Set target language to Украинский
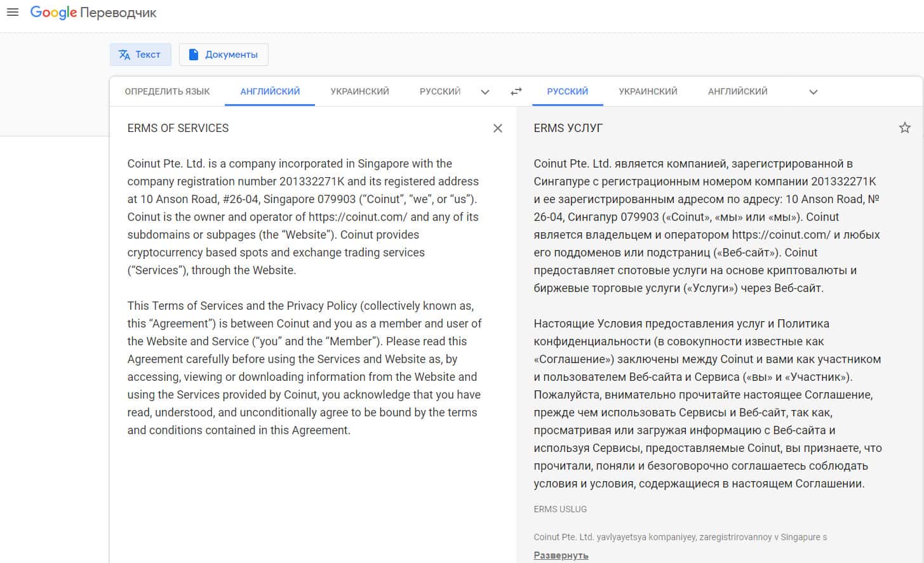924x563 pixels. pos(648,91)
